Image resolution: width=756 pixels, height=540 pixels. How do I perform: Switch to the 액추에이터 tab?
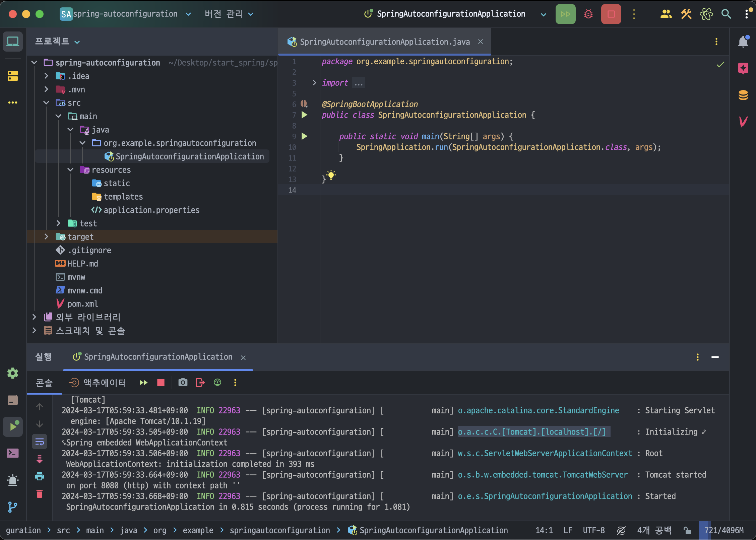pos(98,383)
